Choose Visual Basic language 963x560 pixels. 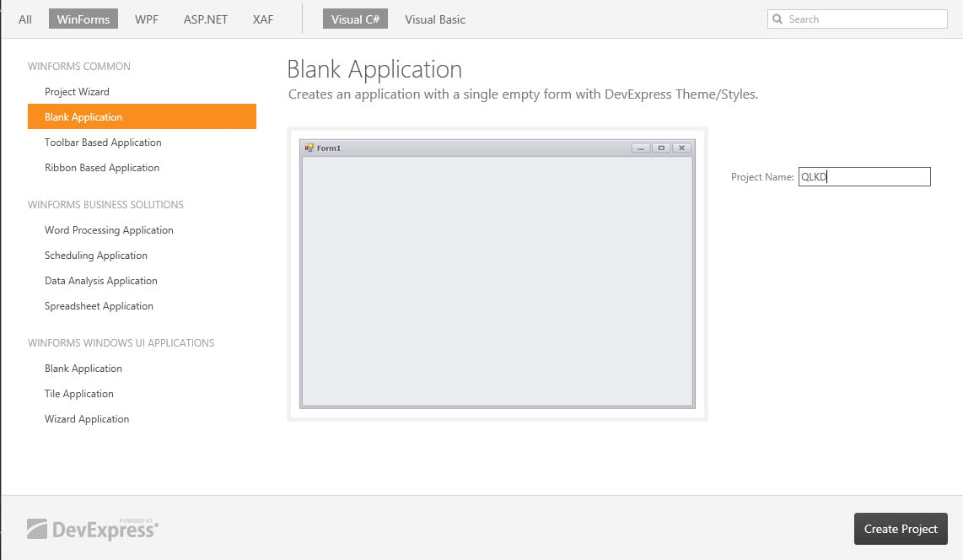435,19
